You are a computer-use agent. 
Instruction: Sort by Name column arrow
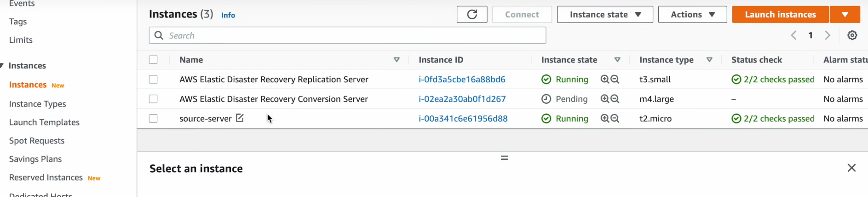[x=397, y=60]
